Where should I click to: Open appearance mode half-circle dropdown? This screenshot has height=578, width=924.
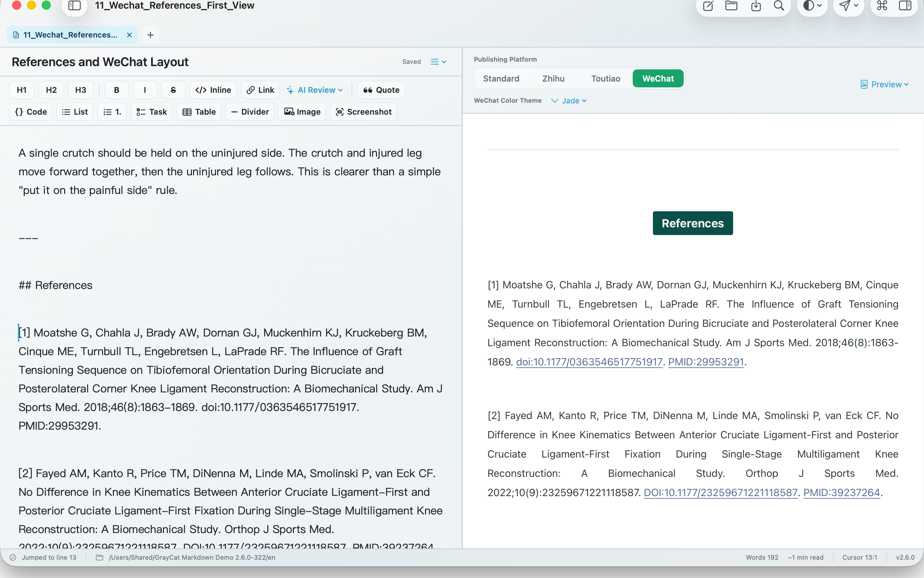812,6
